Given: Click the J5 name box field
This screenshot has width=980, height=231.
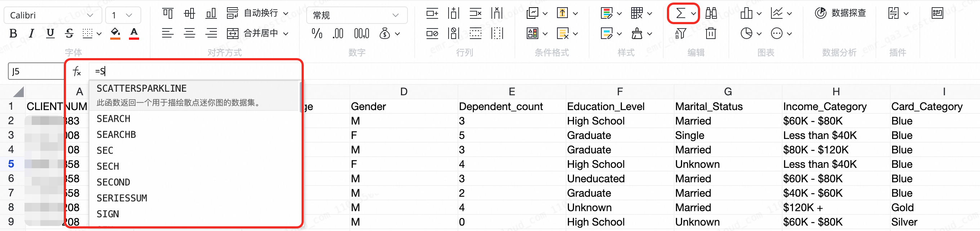Looking at the screenshot, I should pos(36,71).
